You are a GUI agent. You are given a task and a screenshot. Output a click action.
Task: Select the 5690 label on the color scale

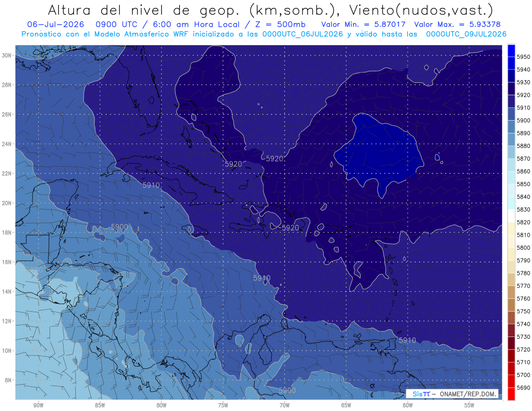click(524, 388)
